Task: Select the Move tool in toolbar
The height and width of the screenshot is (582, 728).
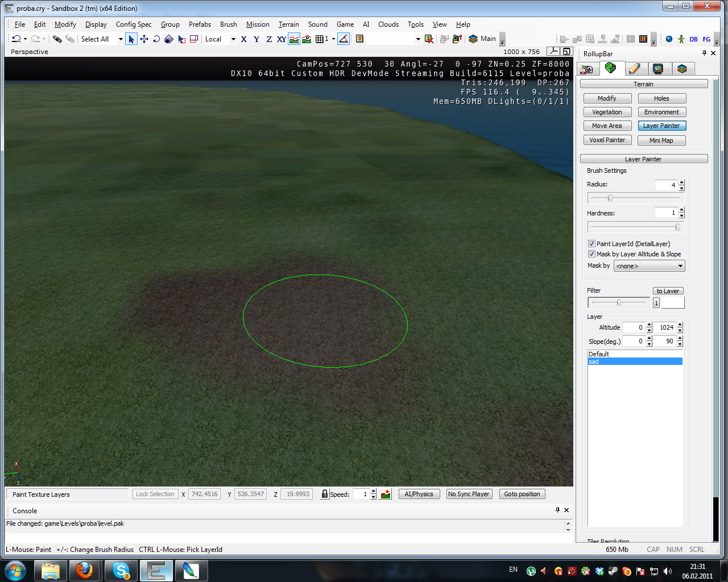Action: [x=144, y=39]
